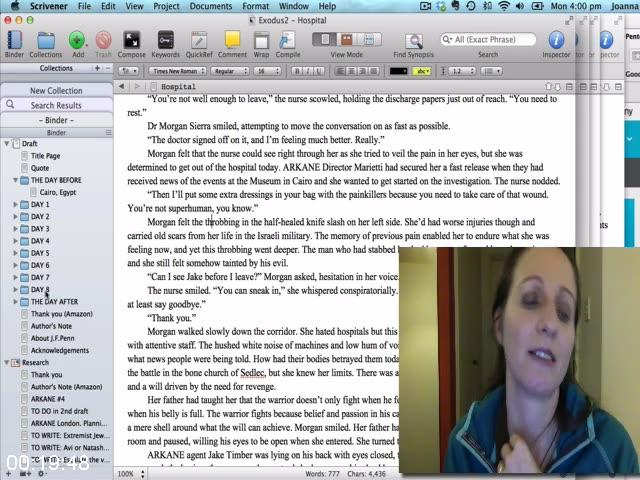Select the Search Results collection
This screenshot has width=640, height=480.
click(x=56, y=105)
